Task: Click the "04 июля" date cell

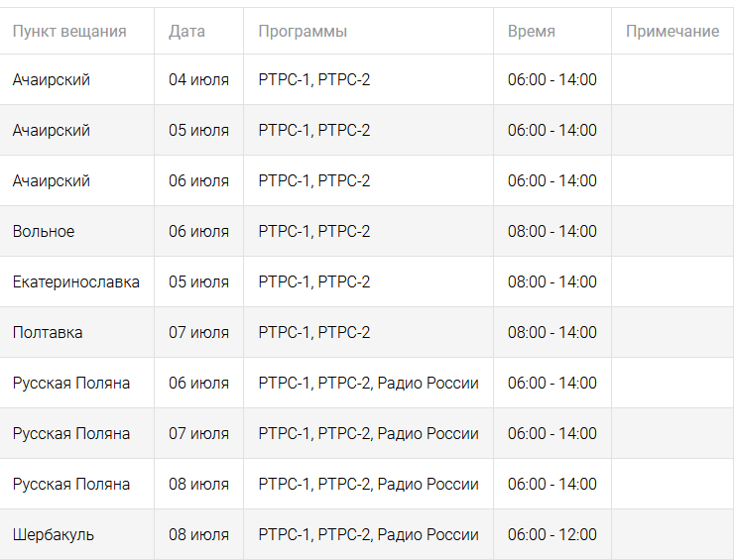Action: [x=198, y=80]
